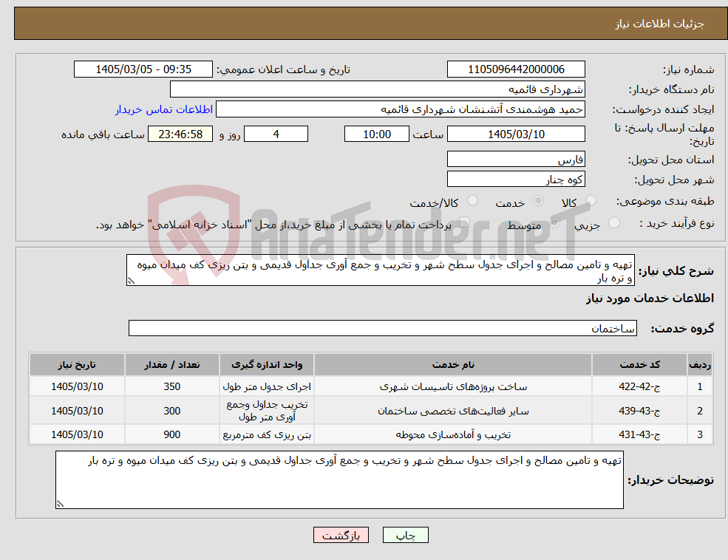Click the need number field 1105096442000006
Viewport: 728px width, 560px height.
[x=516, y=69]
